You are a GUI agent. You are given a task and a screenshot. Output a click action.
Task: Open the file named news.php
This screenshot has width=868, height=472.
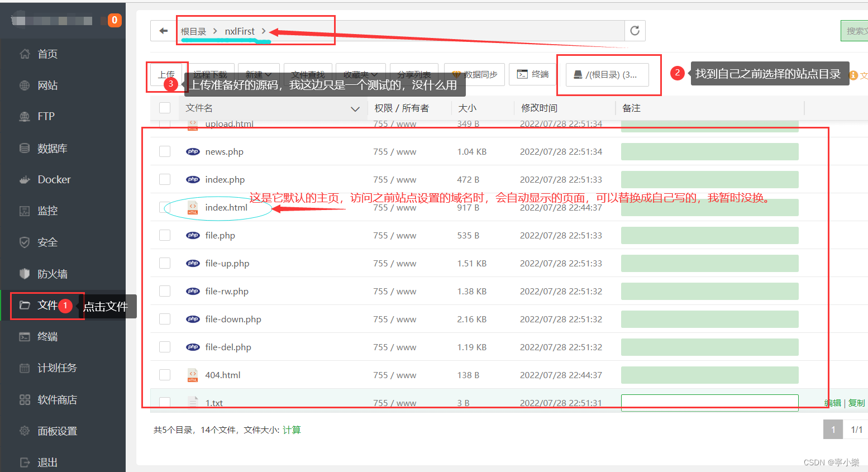pyautogui.click(x=224, y=152)
